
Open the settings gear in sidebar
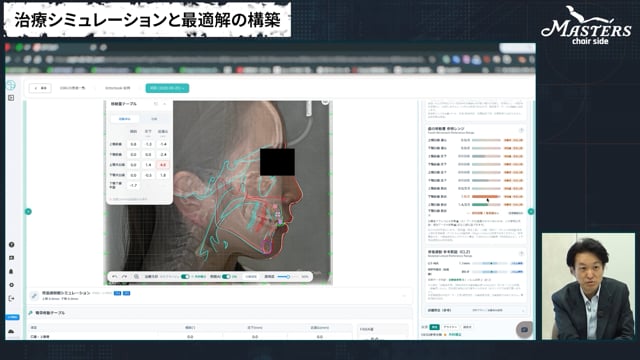[x=11, y=285]
